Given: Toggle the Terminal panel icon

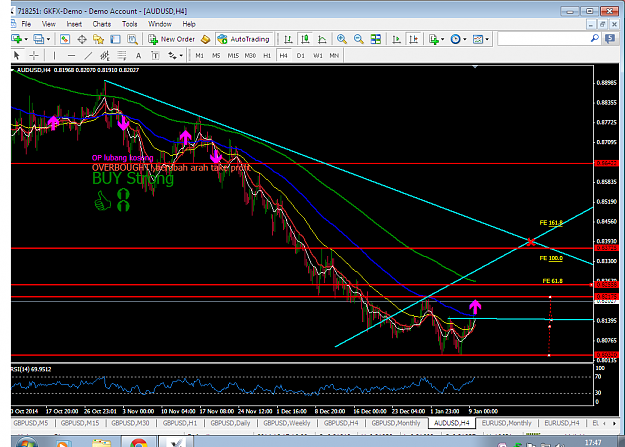Looking at the screenshot, I should [115, 39].
